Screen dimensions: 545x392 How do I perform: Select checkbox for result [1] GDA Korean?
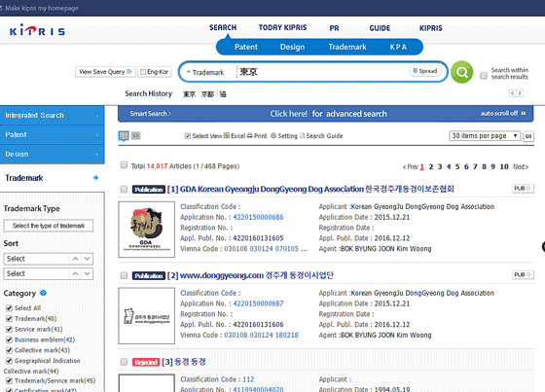tap(124, 189)
